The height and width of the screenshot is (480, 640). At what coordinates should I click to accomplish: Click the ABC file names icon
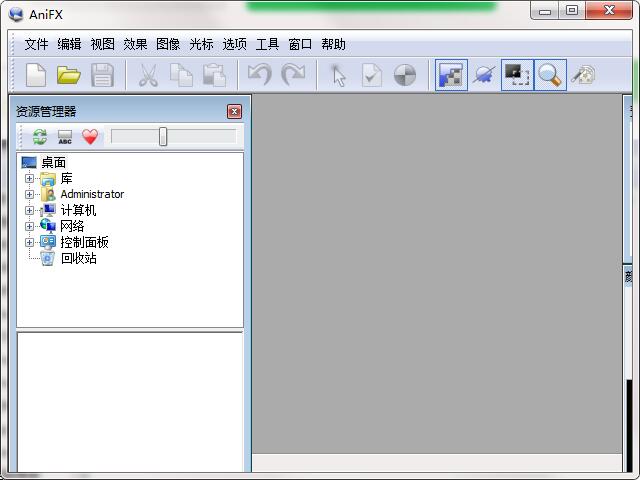click(x=65, y=137)
